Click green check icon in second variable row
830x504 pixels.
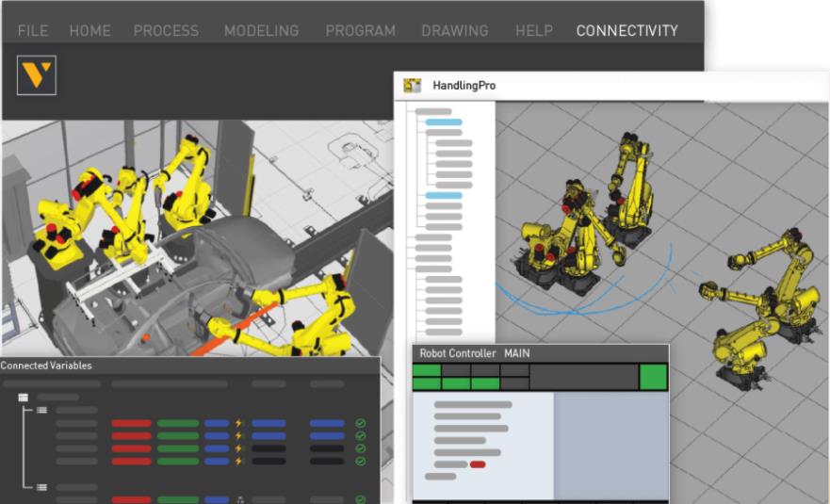point(361,436)
